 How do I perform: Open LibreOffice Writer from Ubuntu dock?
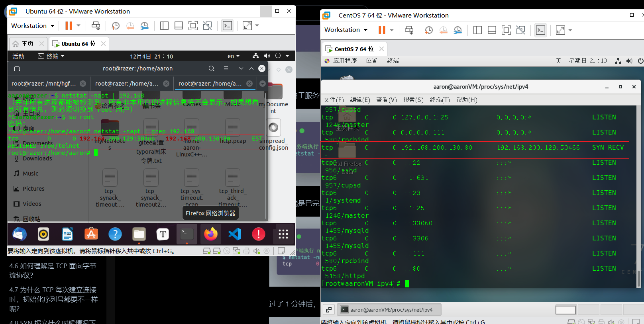[67, 234]
